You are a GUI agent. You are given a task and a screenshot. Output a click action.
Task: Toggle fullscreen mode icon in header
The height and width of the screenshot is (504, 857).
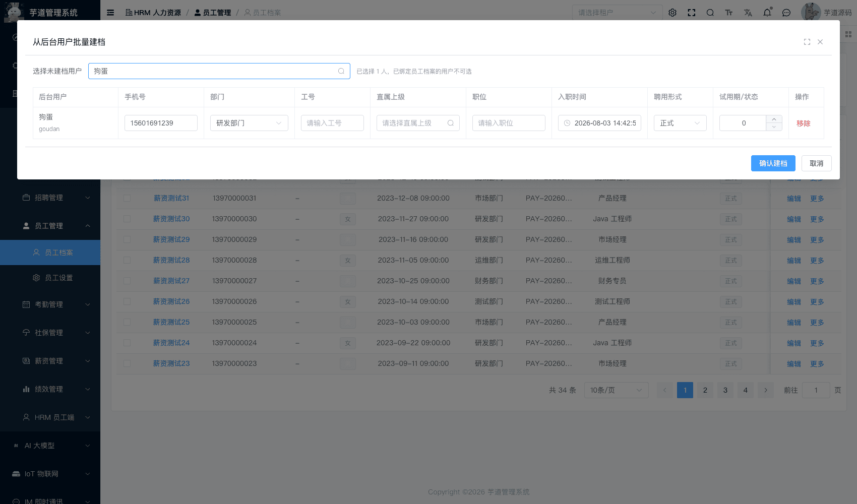(x=692, y=13)
